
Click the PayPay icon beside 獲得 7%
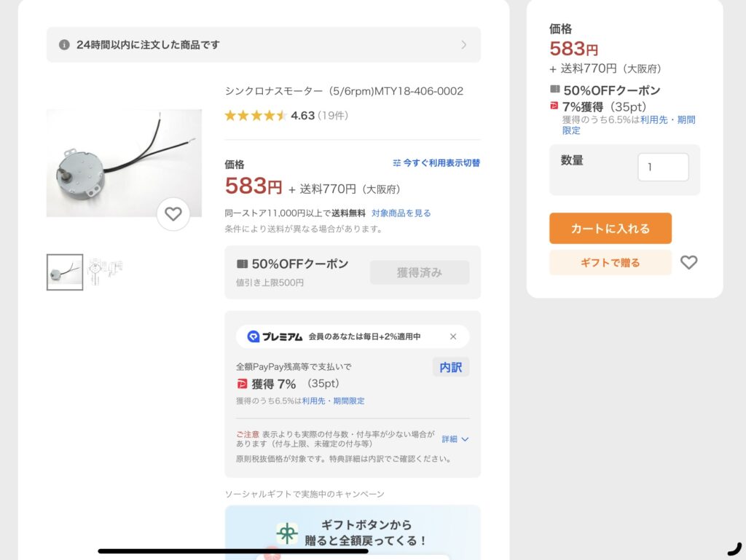coord(242,384)
